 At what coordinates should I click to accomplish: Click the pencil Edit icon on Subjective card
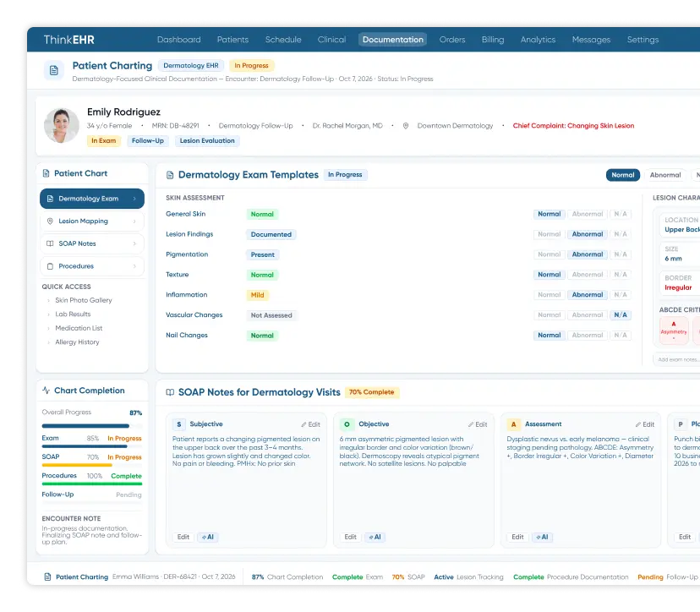click(304, 424)
